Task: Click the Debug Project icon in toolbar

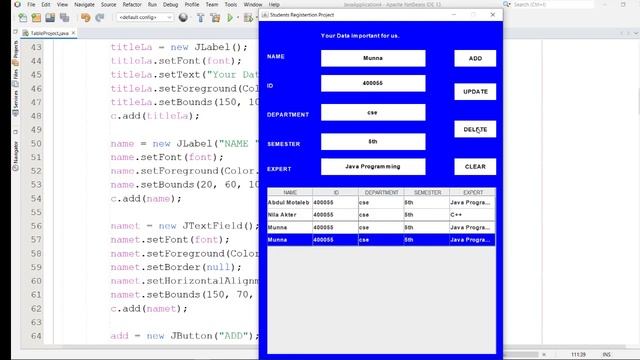Action: [x=248, y=18]
